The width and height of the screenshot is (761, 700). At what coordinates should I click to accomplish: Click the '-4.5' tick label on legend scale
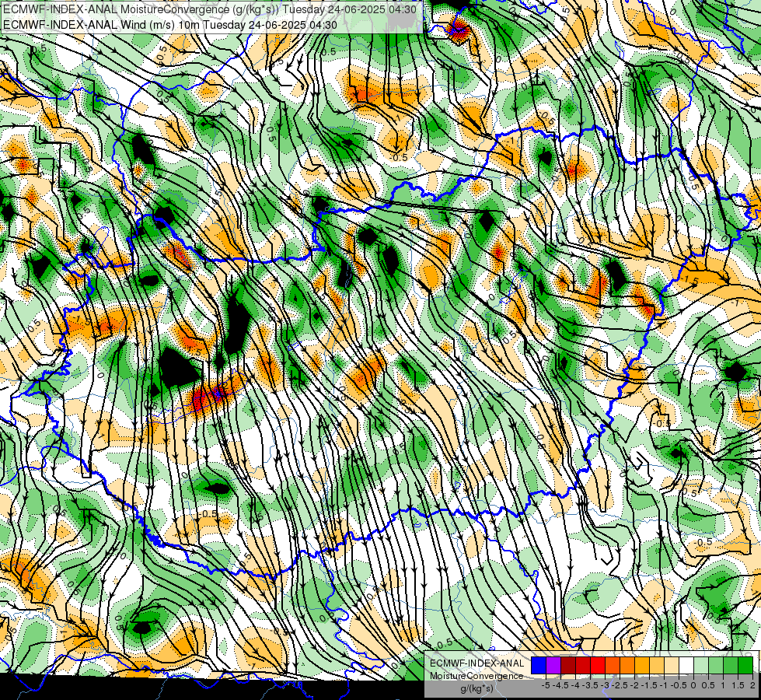click(560, 685)
